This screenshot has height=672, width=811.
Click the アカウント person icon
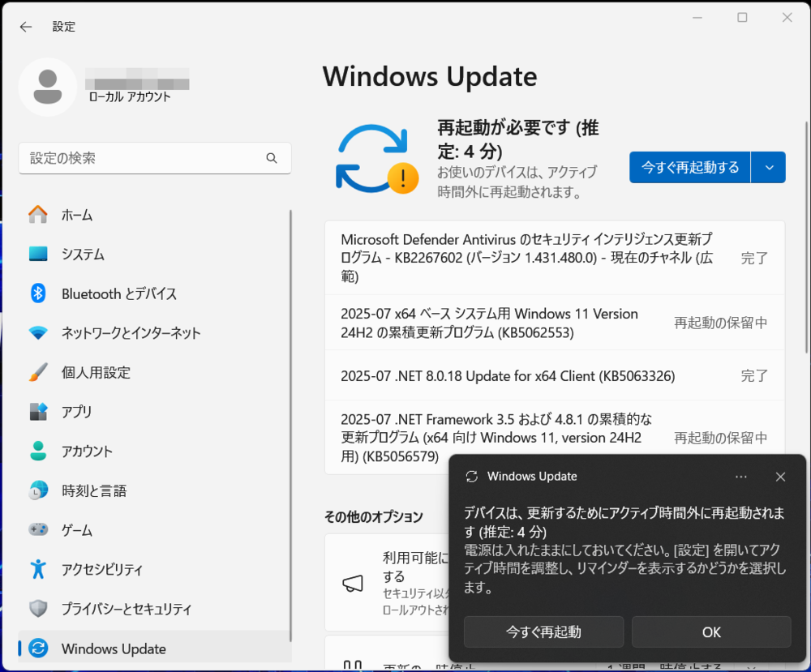coord(38,451)
